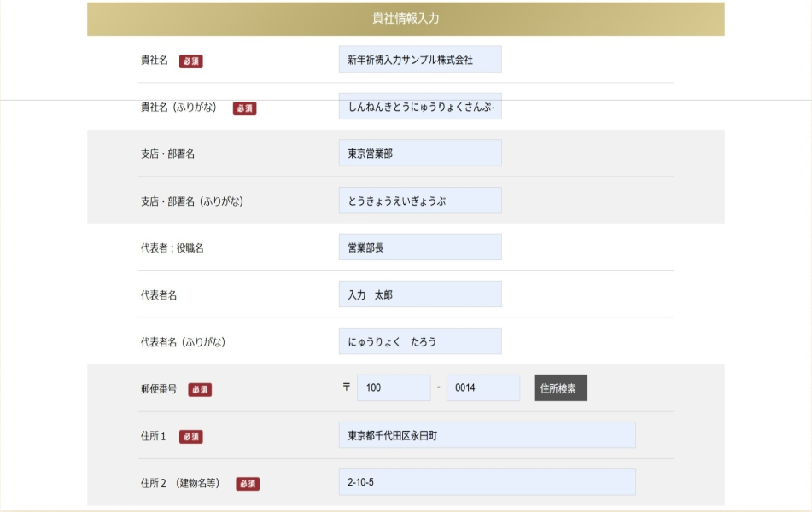Click the 住所検索 address search button

tap(560, 387)
